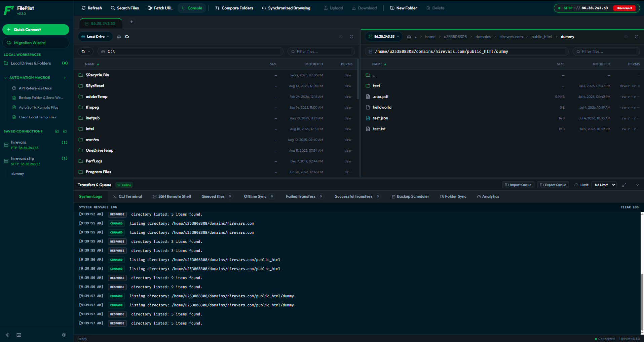Open the hirevars sftp saved connection
644x342 pixels.
pyautogui.click(x=36, y=161)
